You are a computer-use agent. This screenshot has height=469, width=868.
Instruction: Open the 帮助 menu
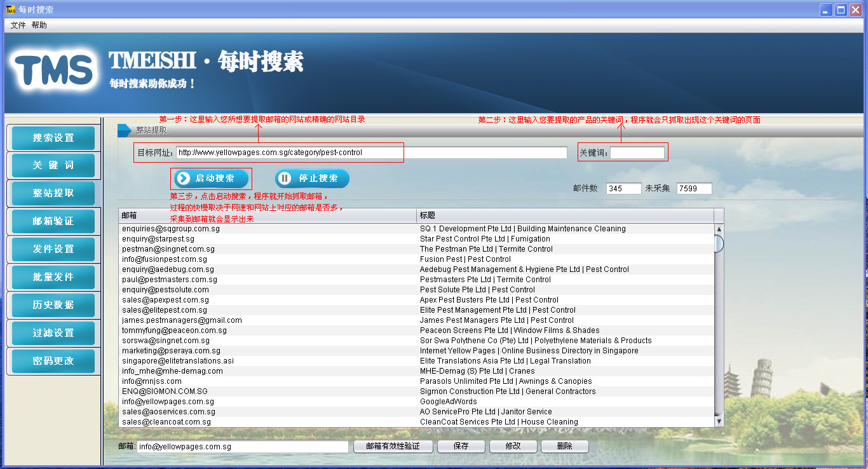point(39,25)
